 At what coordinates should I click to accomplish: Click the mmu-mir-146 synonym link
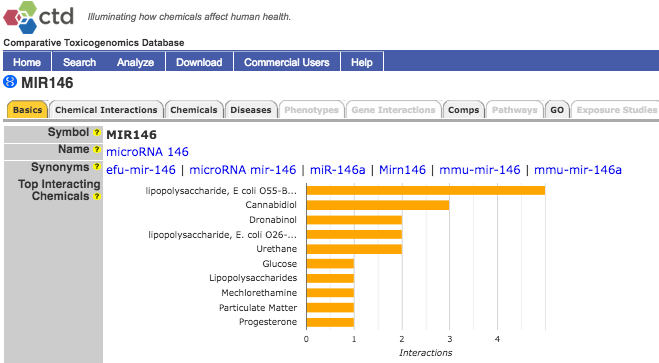click(480, 170)
